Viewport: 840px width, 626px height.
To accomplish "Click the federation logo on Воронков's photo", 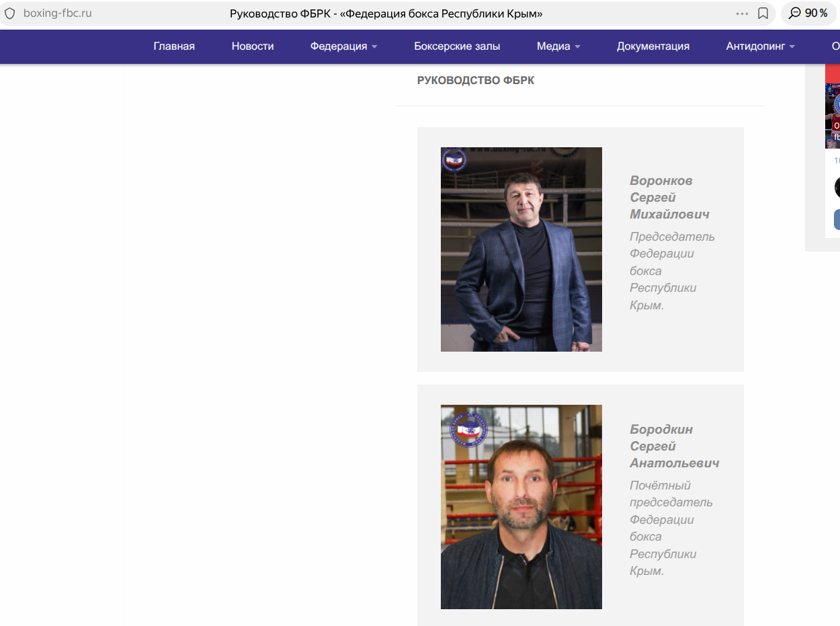I will coord(454,160).
